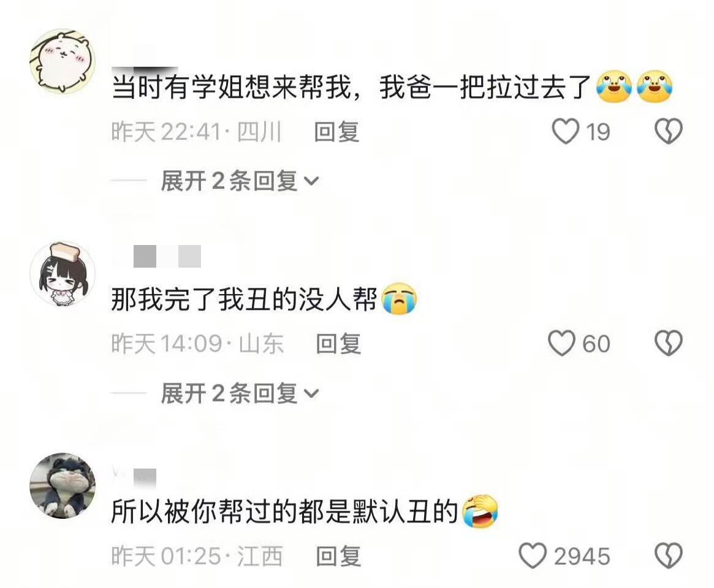This screenshot has width=714, height=588.
Task: Reply to the 22:41 Sichuan comment
Action: 336,132
